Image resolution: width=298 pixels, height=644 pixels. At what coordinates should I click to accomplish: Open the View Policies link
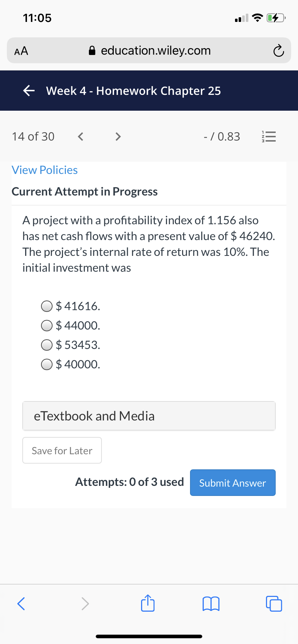[x=45, y=170]
